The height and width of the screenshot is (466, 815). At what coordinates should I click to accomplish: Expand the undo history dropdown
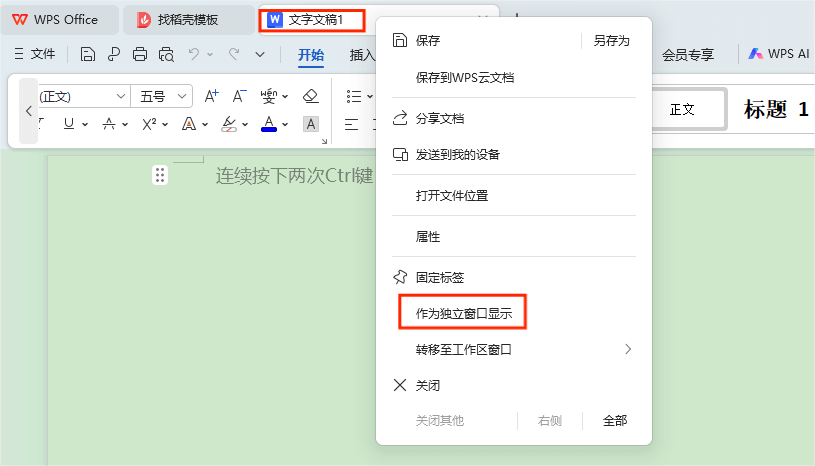click(x=210, y=54)
